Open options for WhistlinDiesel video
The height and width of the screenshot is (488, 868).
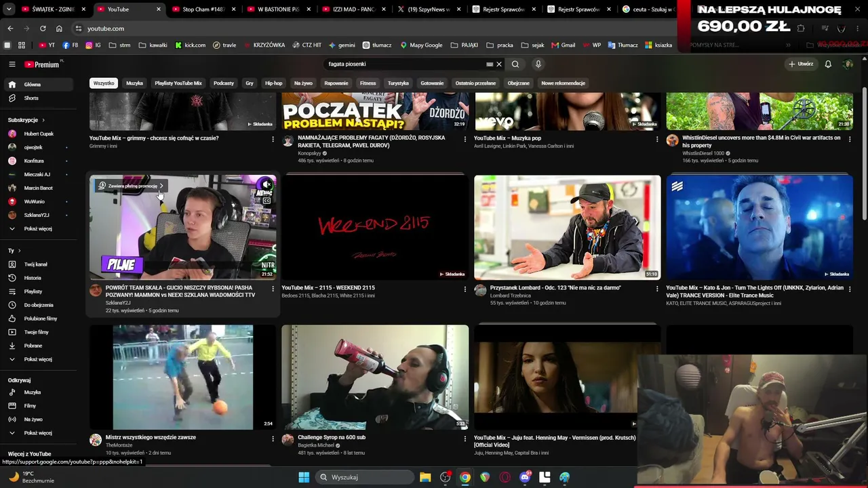click(x=849, y=139)
